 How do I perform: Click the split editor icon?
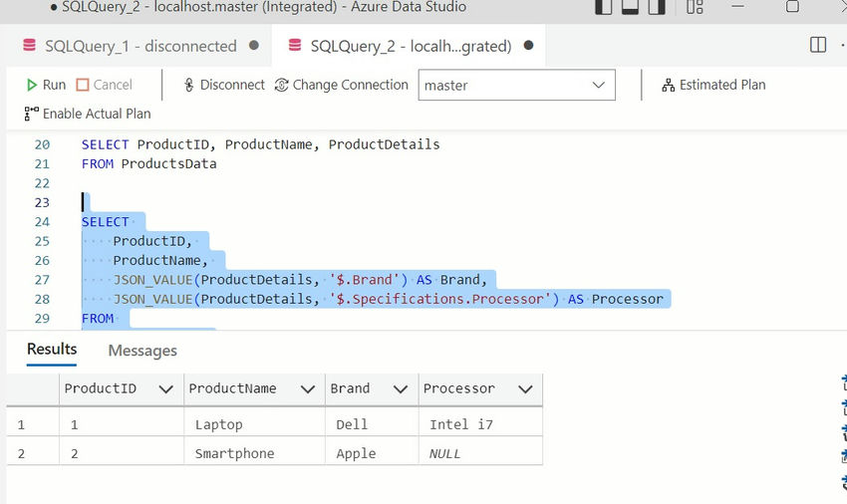(x=818, y=45)
